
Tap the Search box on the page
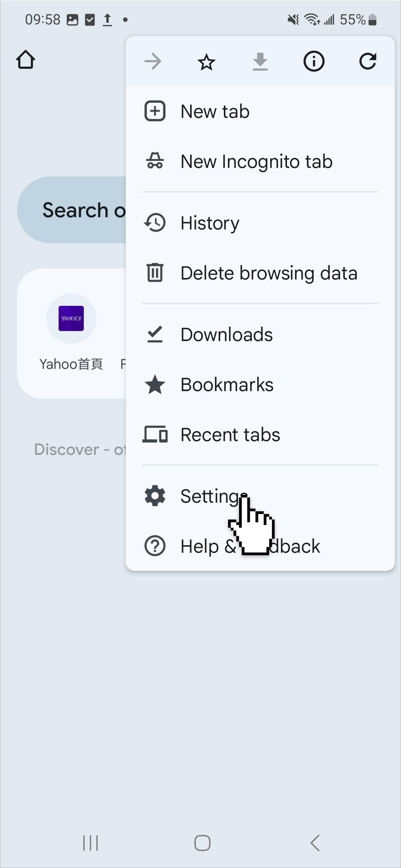[x=71, y=210]
